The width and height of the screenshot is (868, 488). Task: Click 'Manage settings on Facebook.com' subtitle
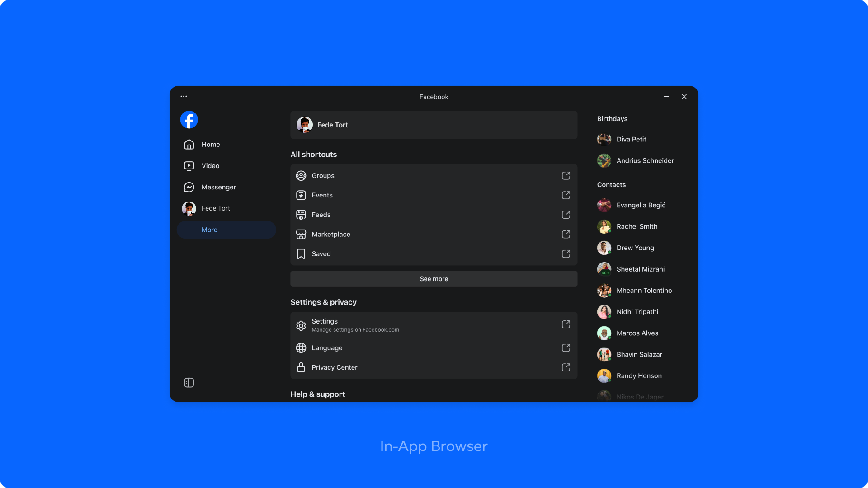point(355,330)
